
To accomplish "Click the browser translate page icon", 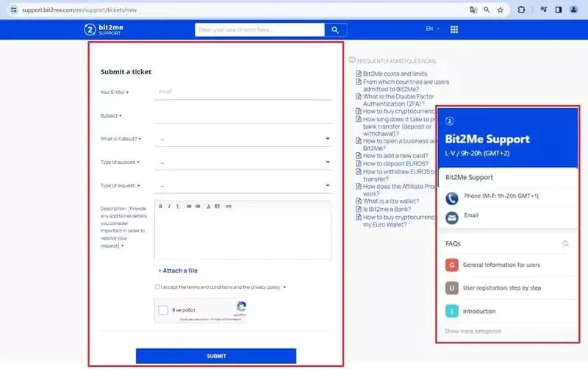I will [x=473, y=10].
